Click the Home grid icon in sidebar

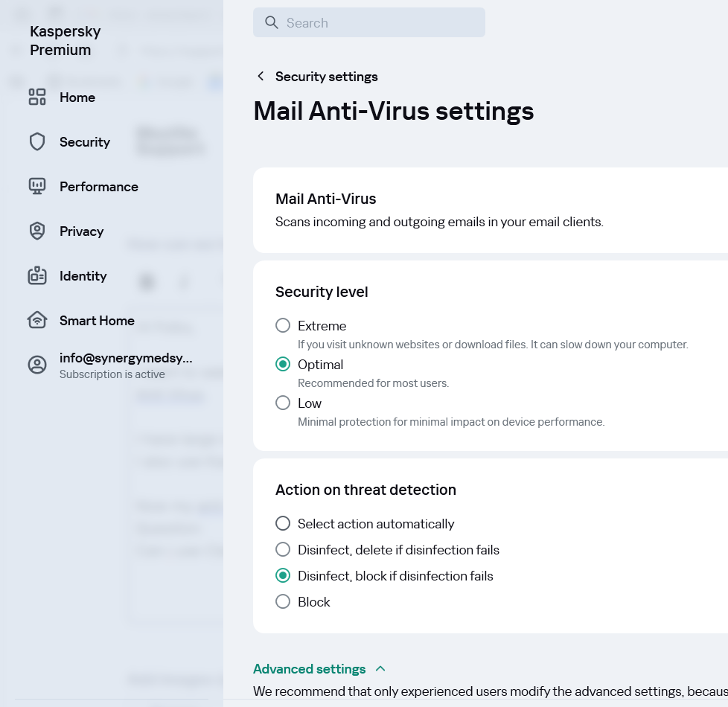click(37, 97)
